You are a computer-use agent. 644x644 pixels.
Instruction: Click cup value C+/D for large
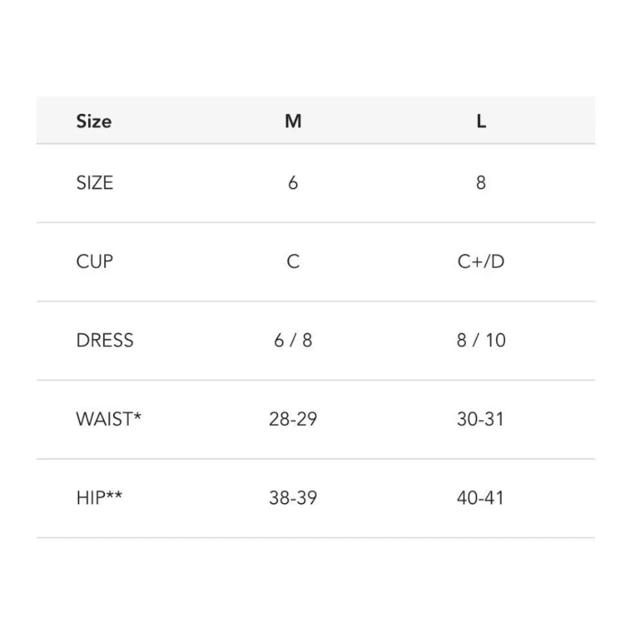(x=481, y=261)
